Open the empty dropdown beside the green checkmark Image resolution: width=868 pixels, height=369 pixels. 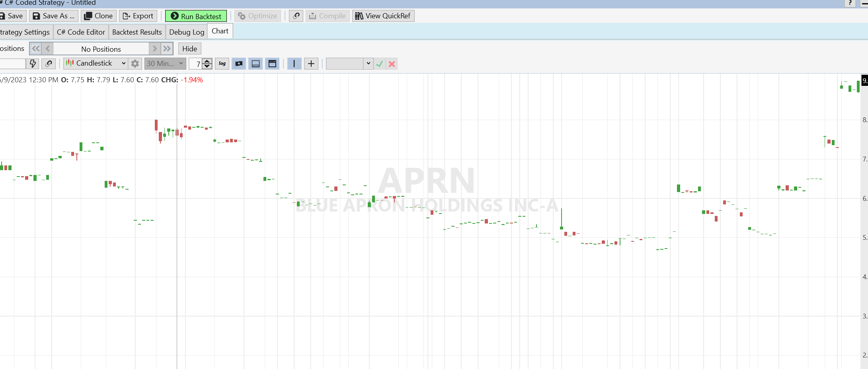point(349,64)
